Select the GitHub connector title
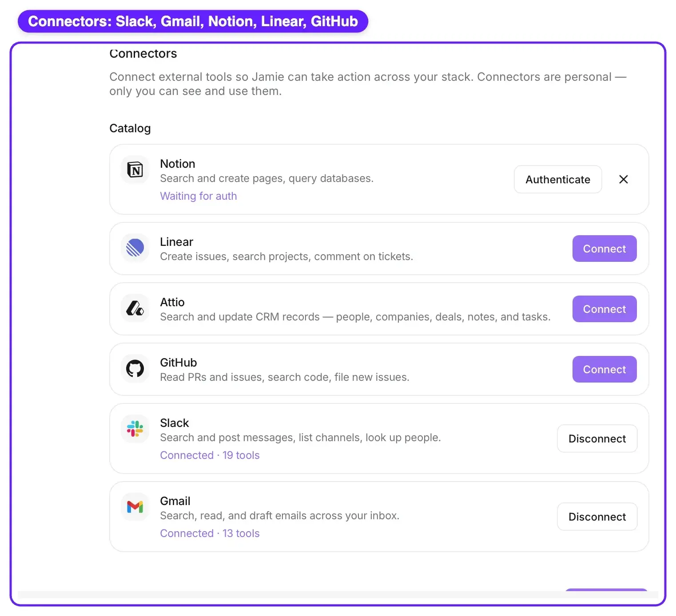 (x=179, y=363)
